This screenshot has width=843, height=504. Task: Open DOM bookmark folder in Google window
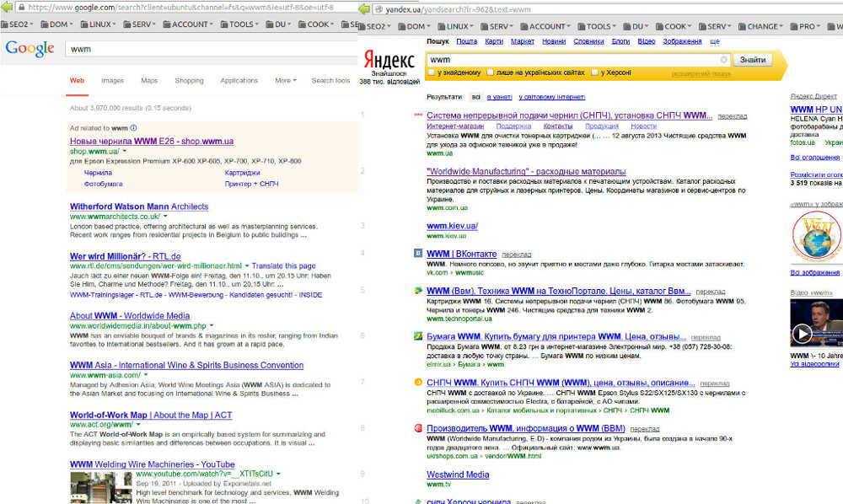coord(57,24)
